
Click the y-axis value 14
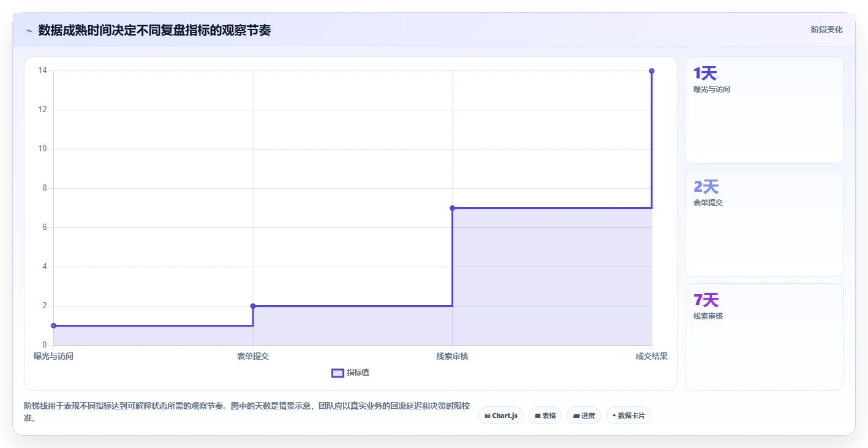(x=42, y=70)
